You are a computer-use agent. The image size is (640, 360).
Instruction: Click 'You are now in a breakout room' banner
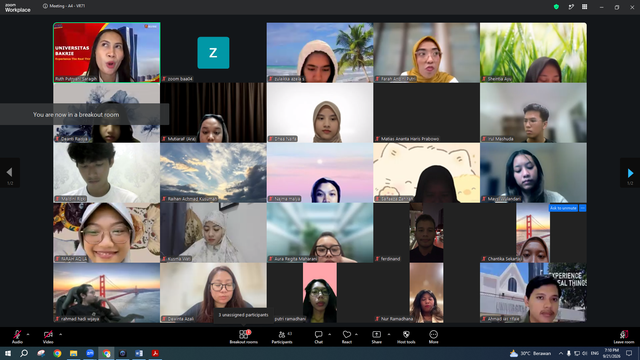[x=84, y=114]
